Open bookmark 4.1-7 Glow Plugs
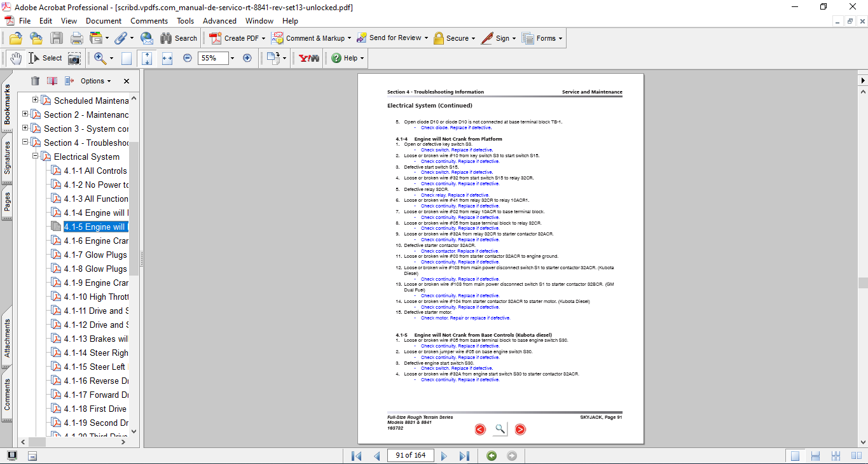This screenshot has height=464, width=868. coord(95,255)
